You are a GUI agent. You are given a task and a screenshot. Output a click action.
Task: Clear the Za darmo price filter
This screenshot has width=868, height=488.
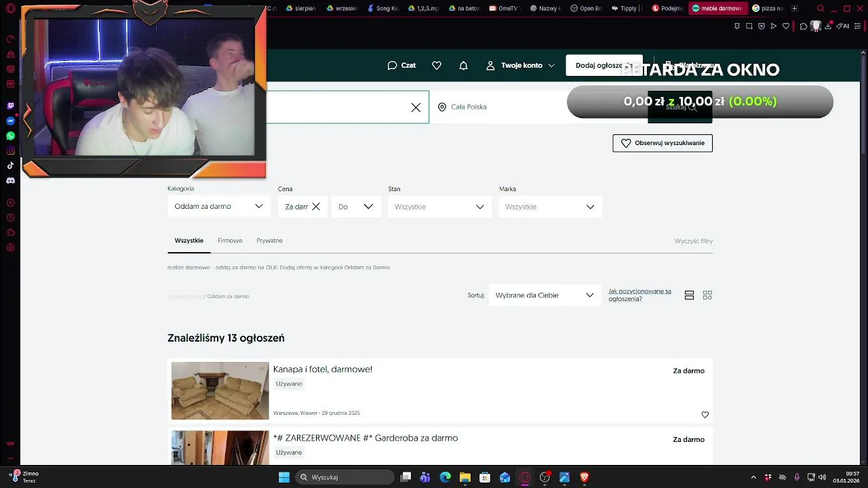point(316,207)
